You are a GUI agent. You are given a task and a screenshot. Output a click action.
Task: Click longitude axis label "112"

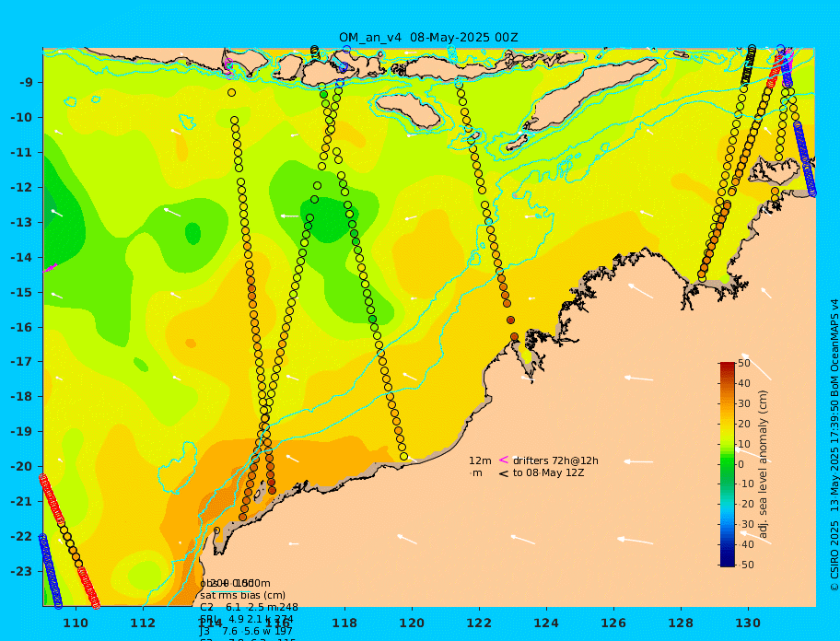pos(143,623)
